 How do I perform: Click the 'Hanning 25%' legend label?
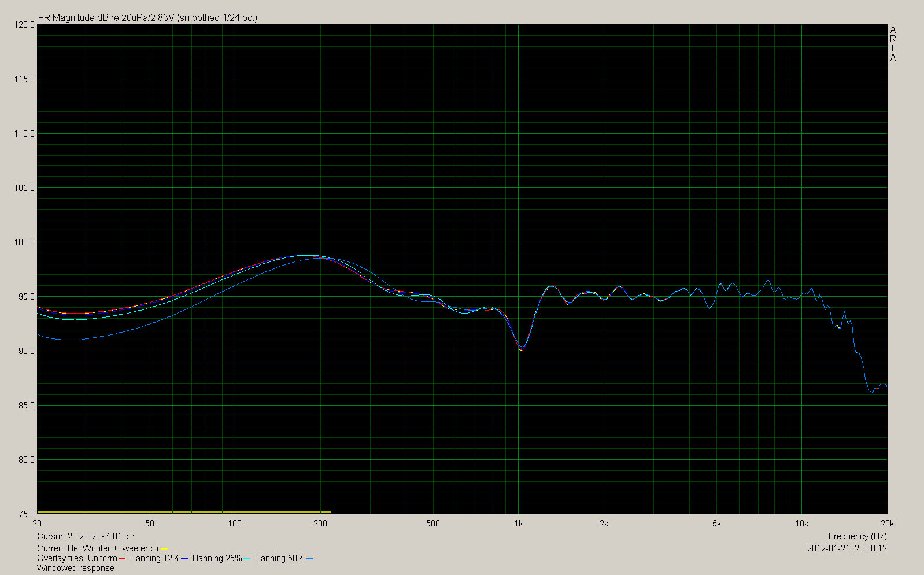(x=217, y=558)
